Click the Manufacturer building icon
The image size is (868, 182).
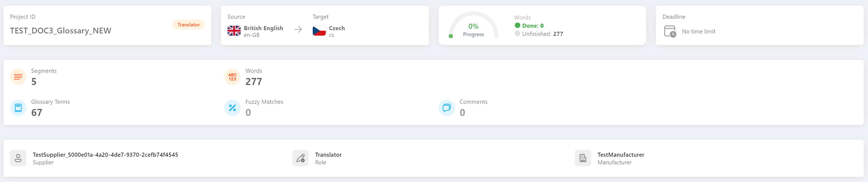(583, 158)
